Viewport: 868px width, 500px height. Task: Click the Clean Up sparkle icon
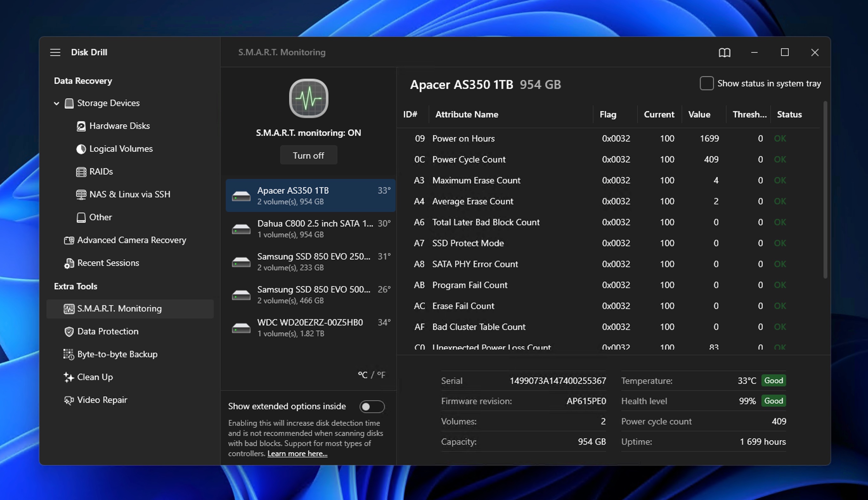tap(69, 378)
